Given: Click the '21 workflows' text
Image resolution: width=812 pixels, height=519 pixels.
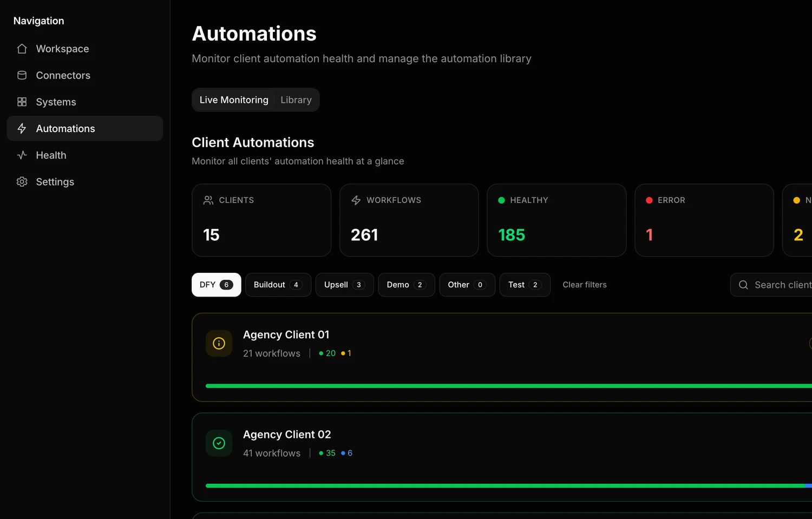Looking at the screenshot, I should 272,353.
